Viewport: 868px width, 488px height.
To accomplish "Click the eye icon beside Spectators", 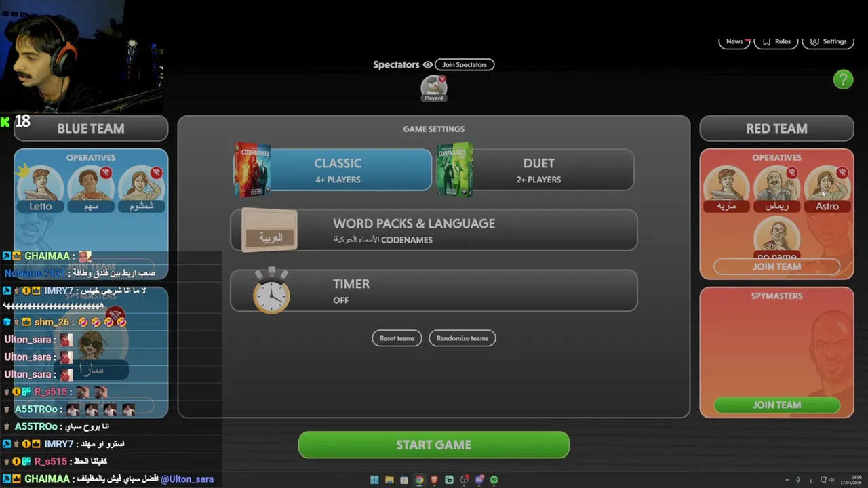I will pos(428,65).
